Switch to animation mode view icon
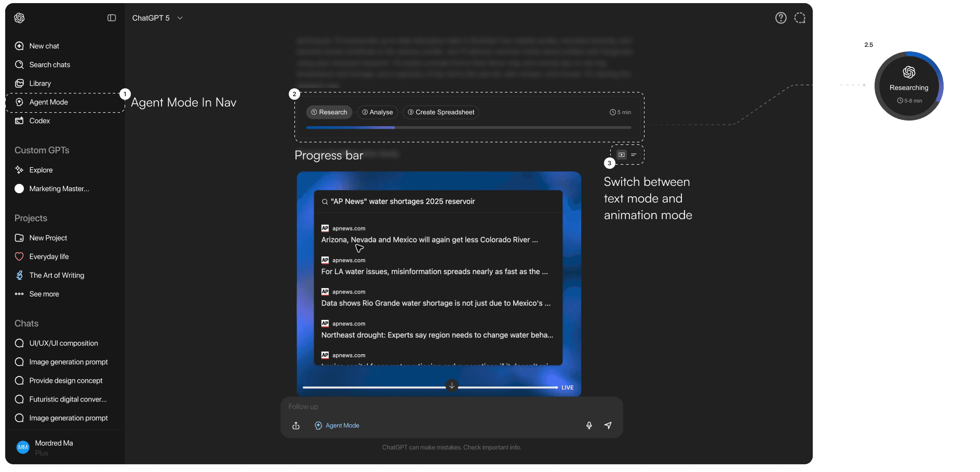The image size is (980, 472). coord(622,155)
